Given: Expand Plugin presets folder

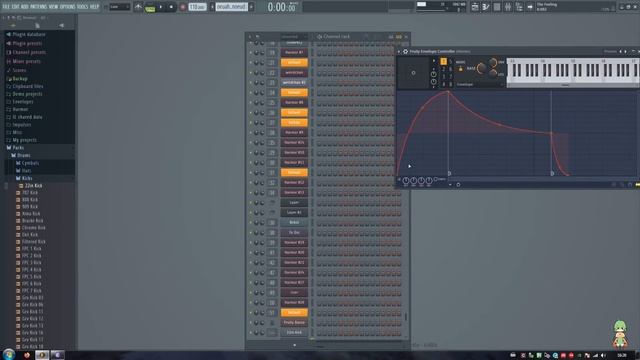Looking at the screenshot, I should click(x=27, y=43).
